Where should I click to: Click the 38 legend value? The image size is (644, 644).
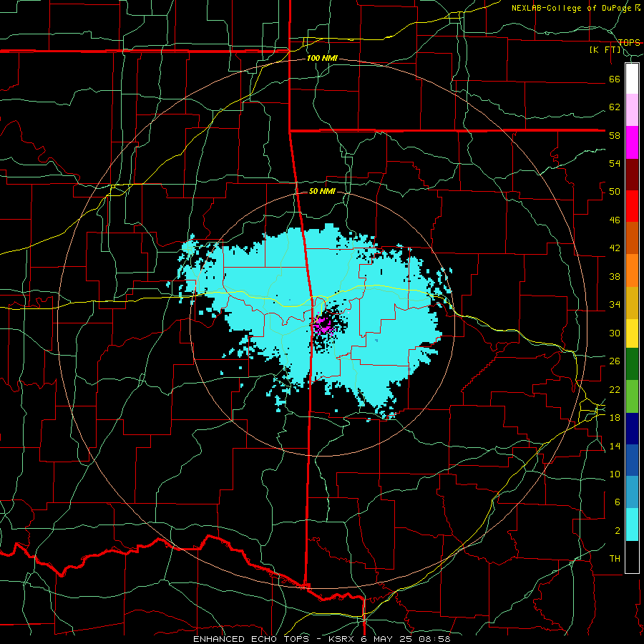point(615,276)
